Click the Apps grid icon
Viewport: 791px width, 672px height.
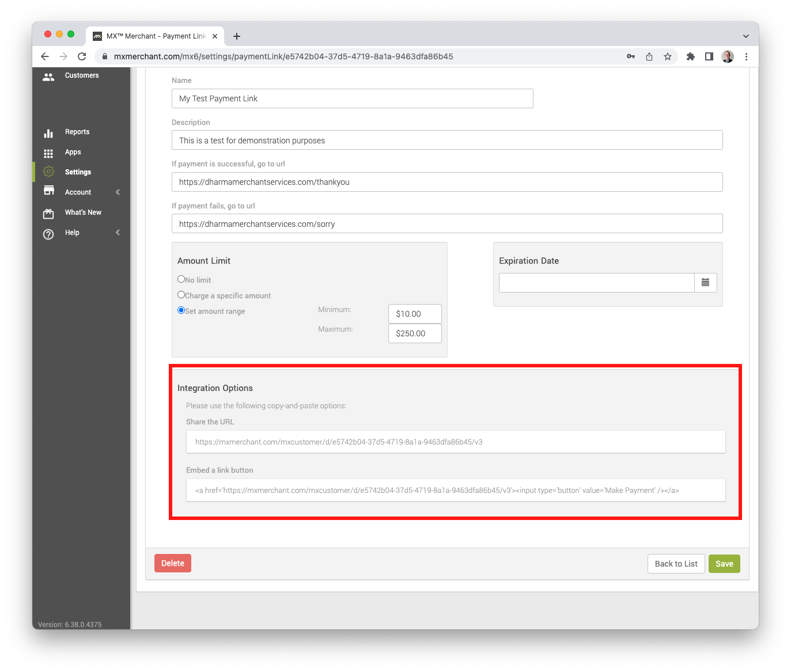pos(48,153)
